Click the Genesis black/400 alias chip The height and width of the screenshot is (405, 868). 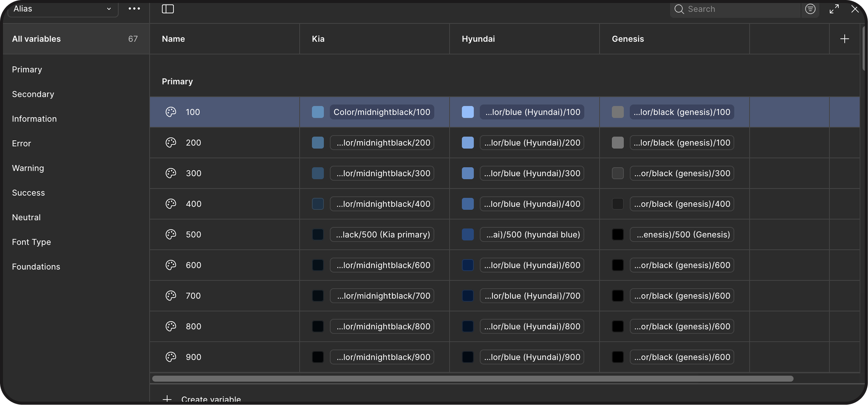pyautogui.click(x=682, y=204)
